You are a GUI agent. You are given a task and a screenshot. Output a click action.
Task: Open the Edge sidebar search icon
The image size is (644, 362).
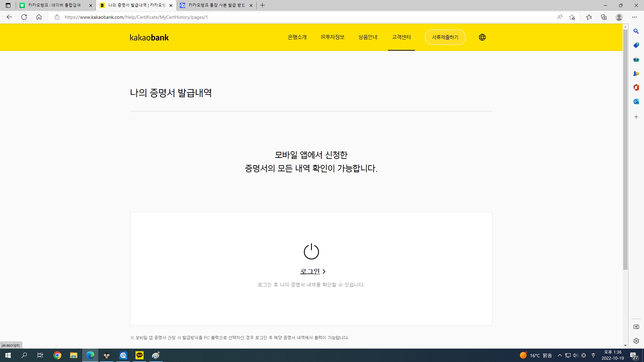(636, 31)
